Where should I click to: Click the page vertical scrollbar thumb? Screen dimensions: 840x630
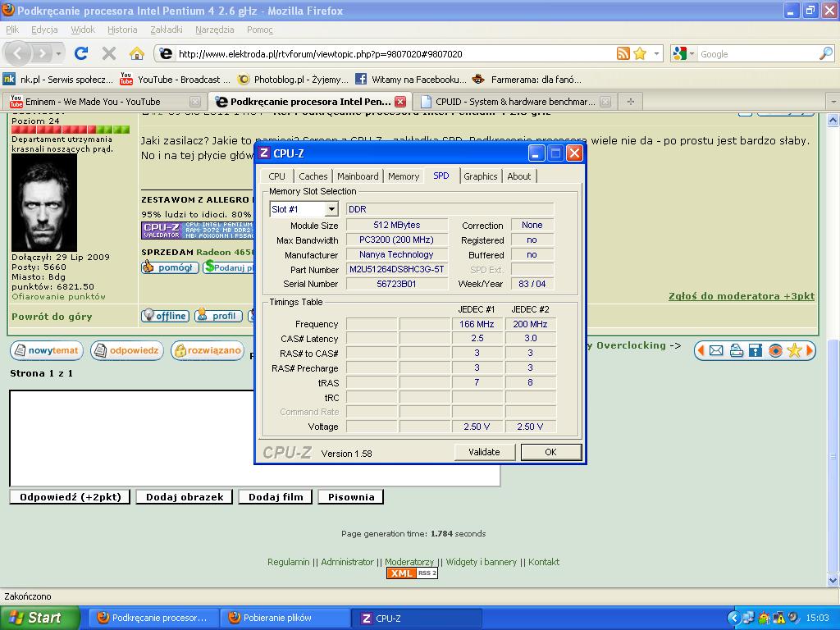pyautogui.click(x=833, y=455)
